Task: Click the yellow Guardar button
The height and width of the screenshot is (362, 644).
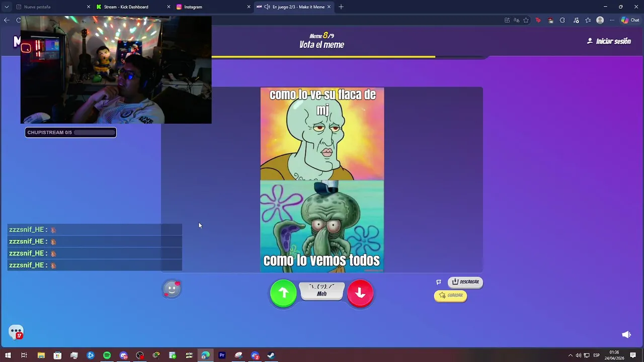Action: point(451,296)
